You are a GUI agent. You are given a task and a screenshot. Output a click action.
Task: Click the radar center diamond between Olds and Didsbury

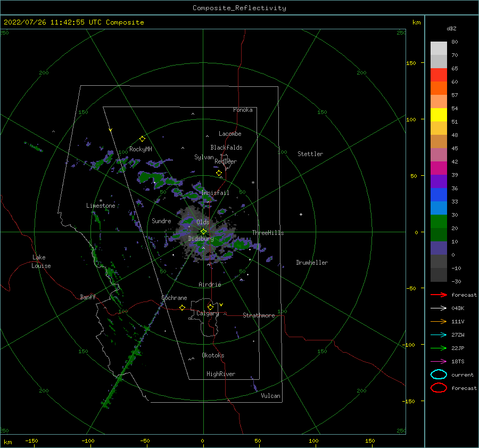point(203,232)
